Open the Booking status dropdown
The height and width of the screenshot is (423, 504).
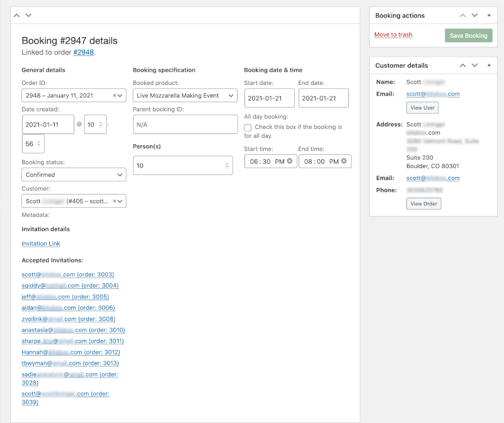click(x=74, y=174)
